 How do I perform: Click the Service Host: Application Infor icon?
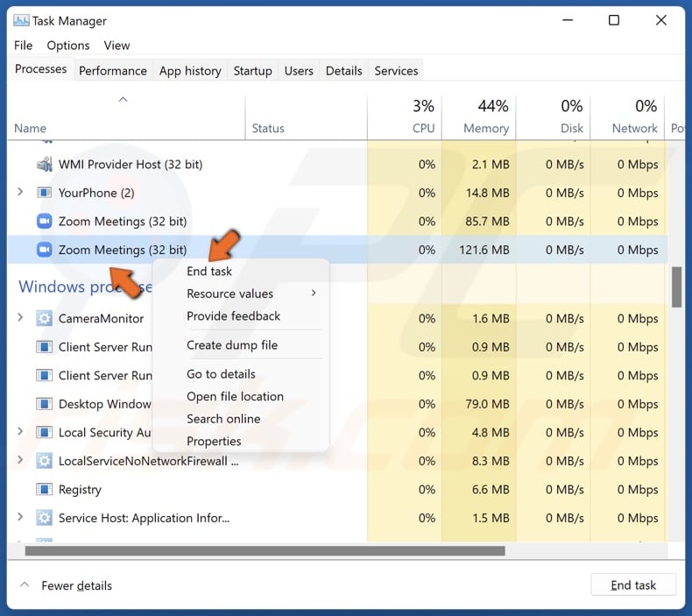[x=44, y=518]
